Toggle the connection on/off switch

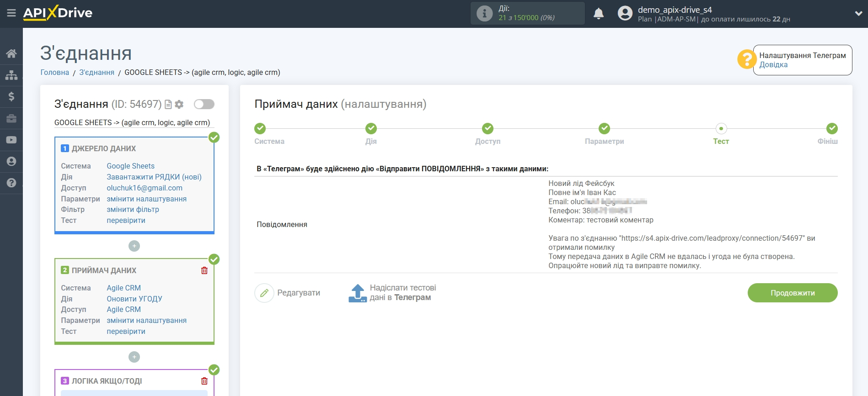click(x=204, y=104)
